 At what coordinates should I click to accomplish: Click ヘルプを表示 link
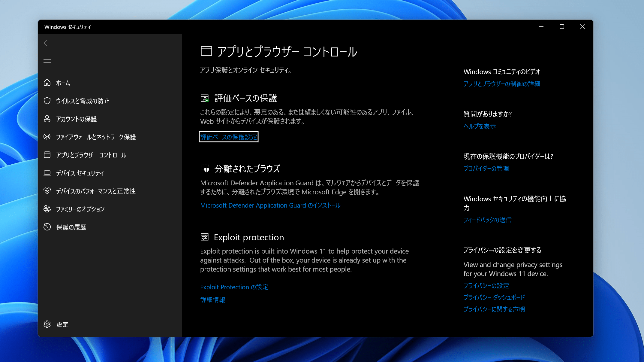[x=480, y=126]
